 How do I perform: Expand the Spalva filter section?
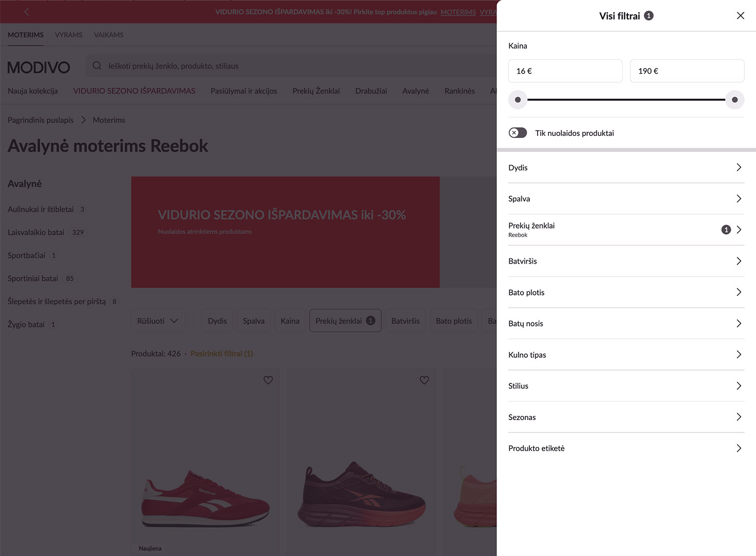point(626,199)
